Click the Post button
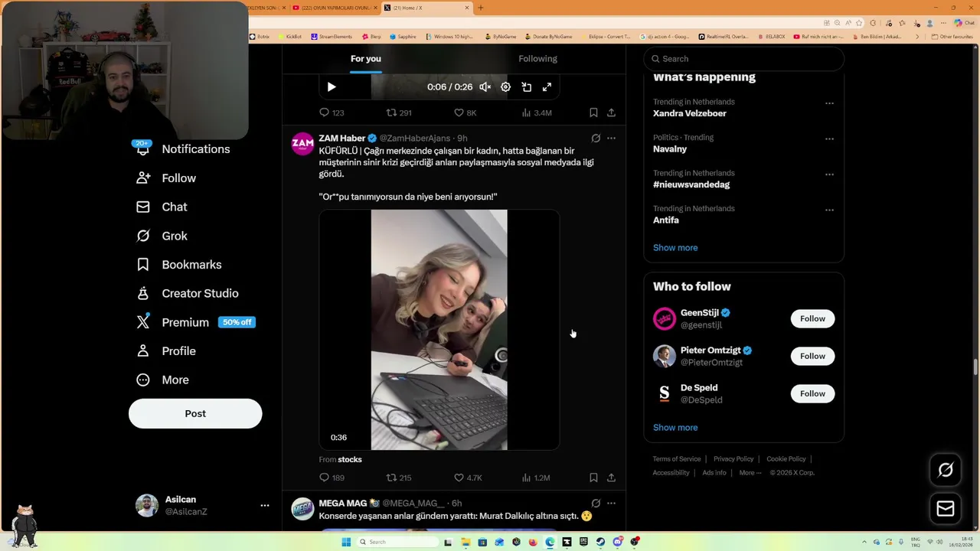980x551 pixels. 195,413
